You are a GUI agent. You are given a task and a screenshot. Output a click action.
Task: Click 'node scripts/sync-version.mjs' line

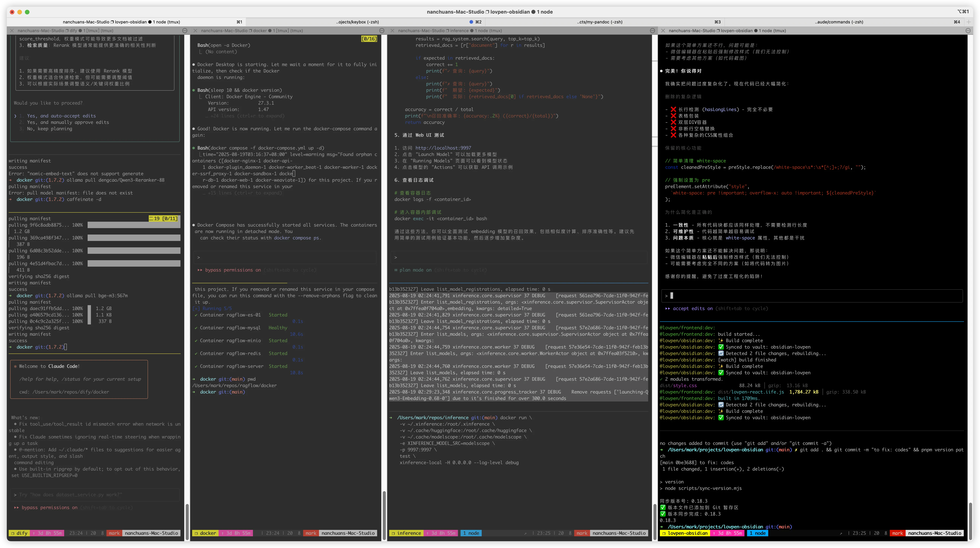[703, 489]
